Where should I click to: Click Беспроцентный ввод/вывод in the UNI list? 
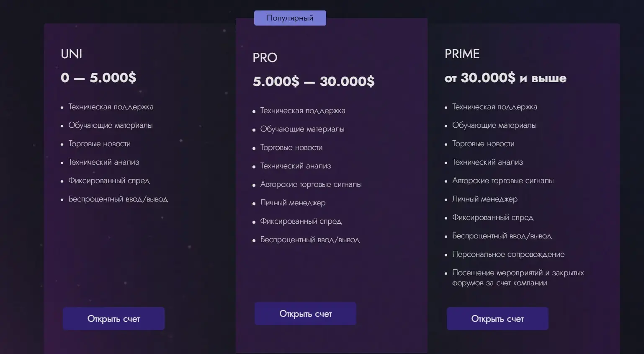tap(118, 199)
